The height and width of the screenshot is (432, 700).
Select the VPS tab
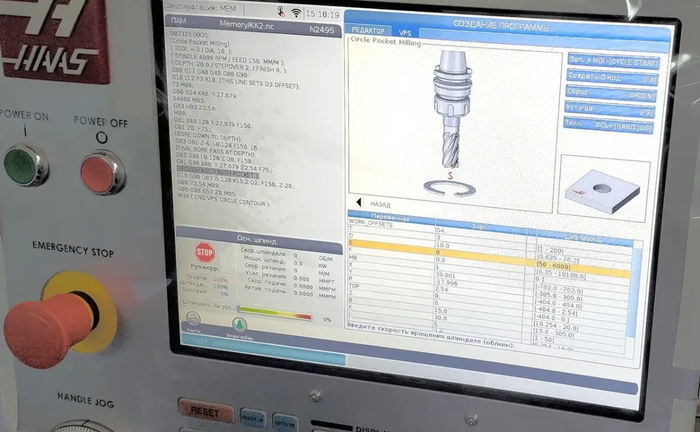[406, 32]
